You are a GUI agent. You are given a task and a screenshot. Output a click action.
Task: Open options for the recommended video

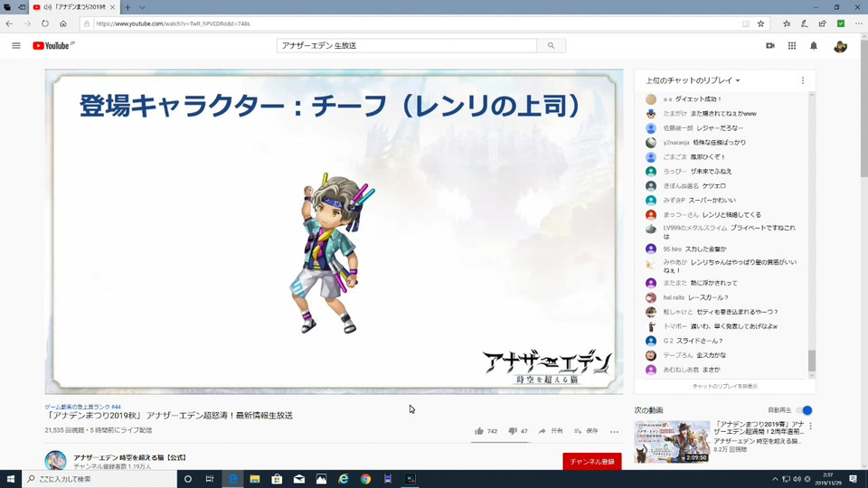coord(810,426)
